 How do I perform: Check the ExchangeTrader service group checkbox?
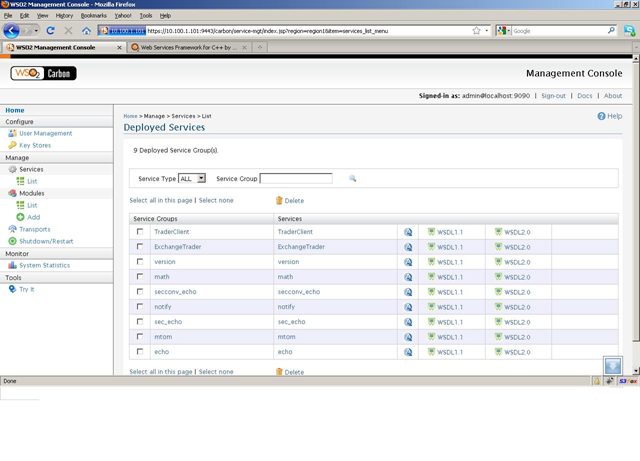[x=140, y=247]
